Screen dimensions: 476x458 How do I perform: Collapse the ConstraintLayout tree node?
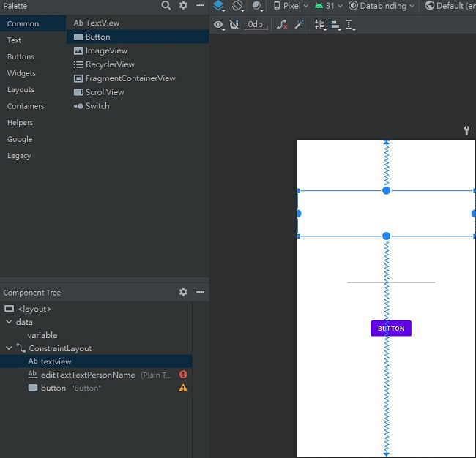[x=9, y=348]
